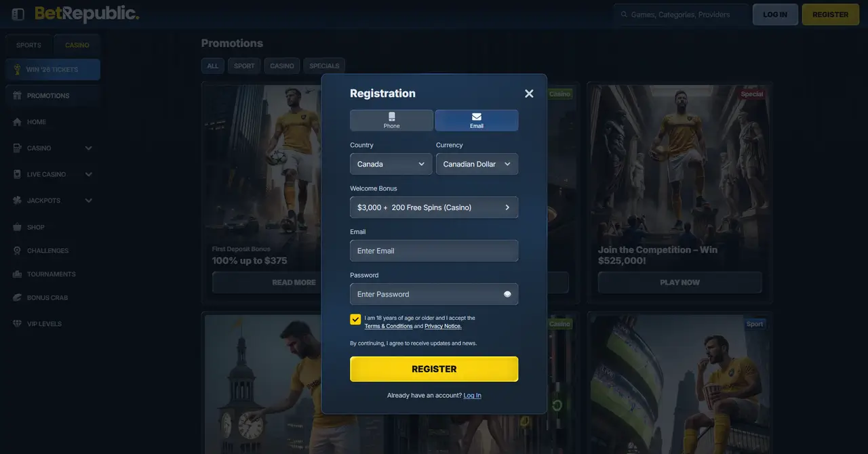868x454 pixels.
Task: Click Log In button in header
Action: (775, 14)
